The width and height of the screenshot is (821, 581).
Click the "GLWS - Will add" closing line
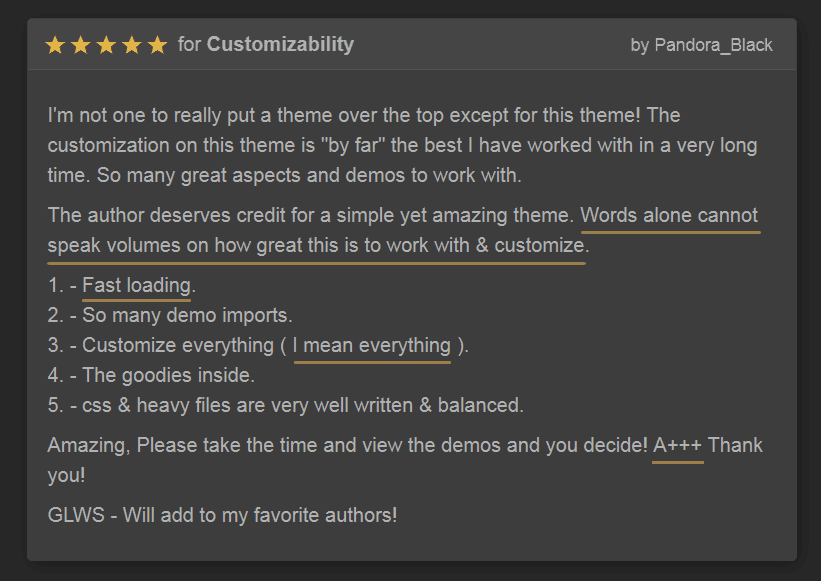tap(222, 516)
